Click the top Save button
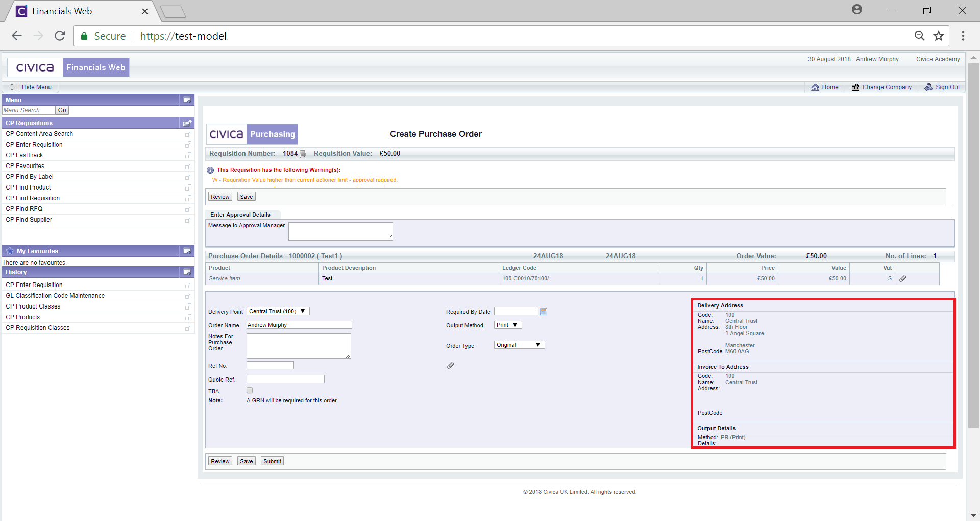980x521 pixels. (247, 197)
